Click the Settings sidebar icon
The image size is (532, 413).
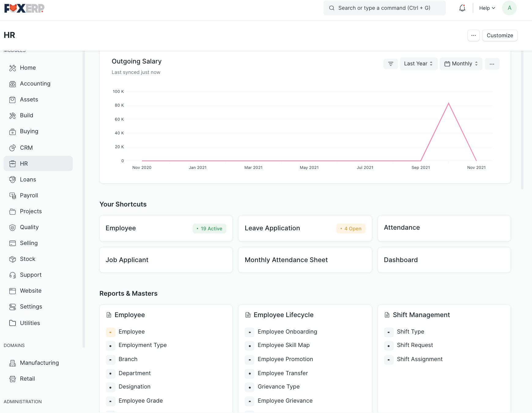[13, 307]
